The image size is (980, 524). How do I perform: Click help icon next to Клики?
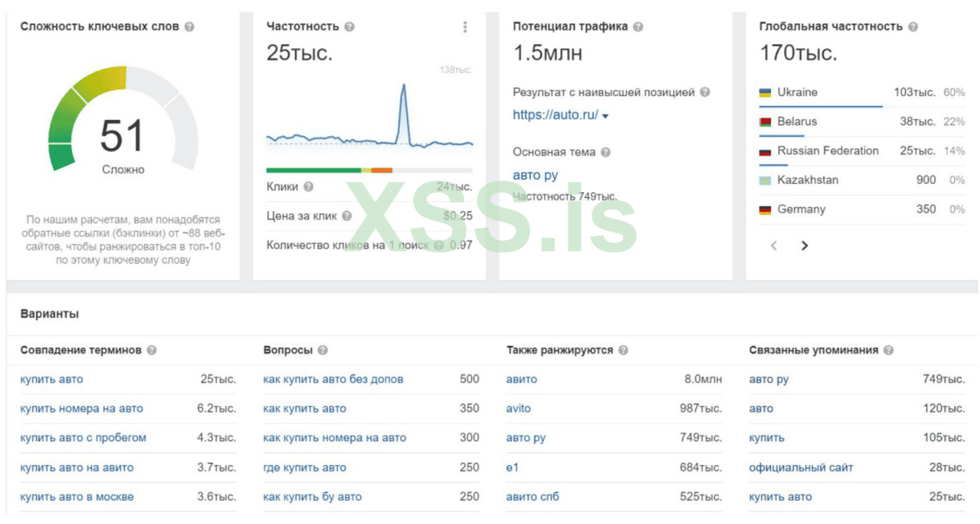pyautogui.click(x=308, y=187)
